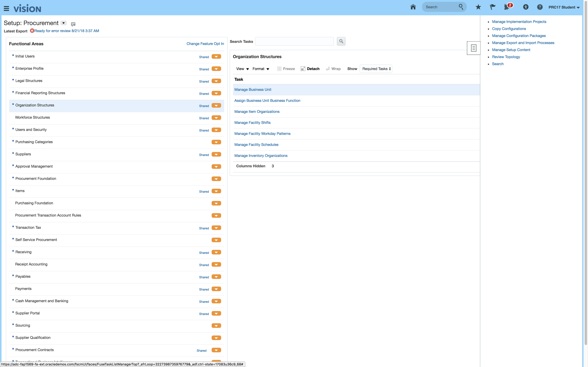Image resolution: width=588 pixels, height=367 pixels.
Task: Open the Watchlist flag icon
Action: [492, 7]
